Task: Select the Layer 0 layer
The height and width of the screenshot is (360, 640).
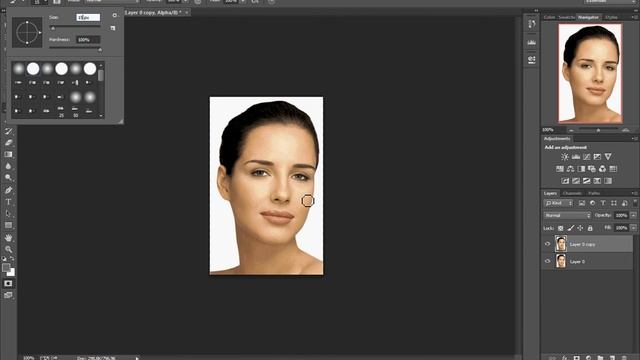Action: coord(588,261)
